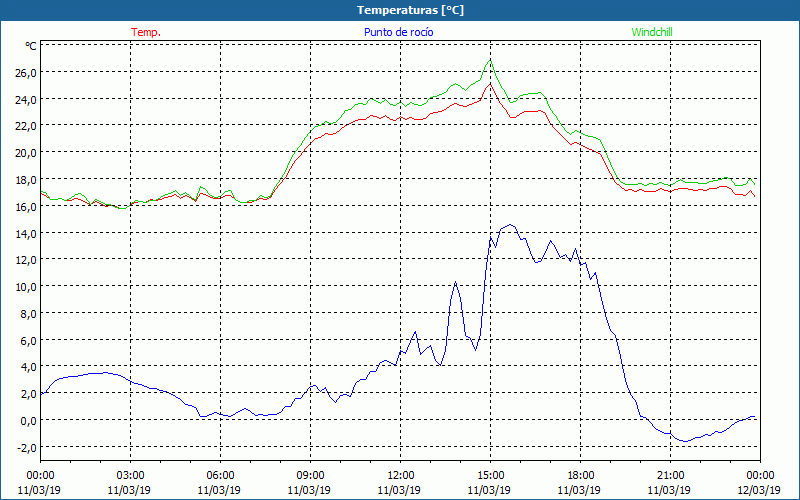Click the 24,0 y-axis value
This screenshot has width=800, height=500.
tap(26, 99)
